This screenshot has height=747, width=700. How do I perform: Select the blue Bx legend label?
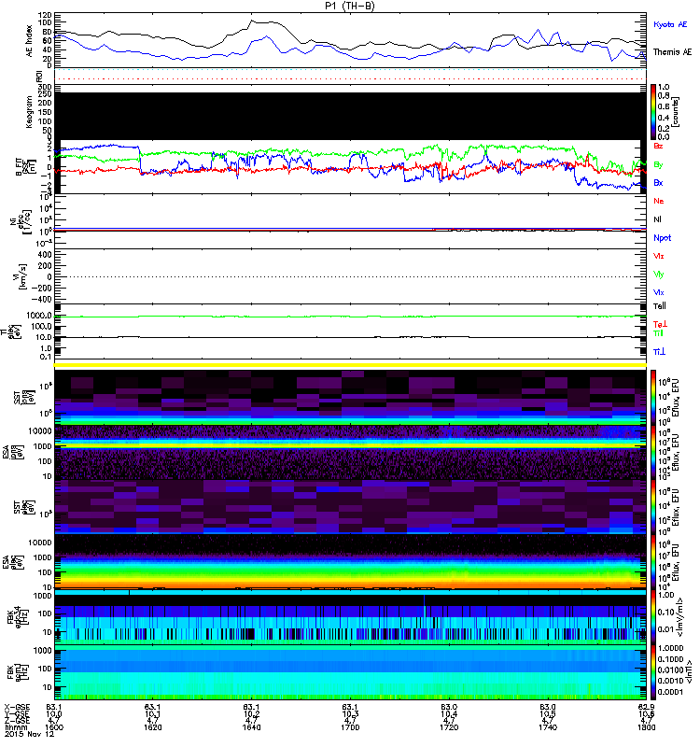[658, 182]
